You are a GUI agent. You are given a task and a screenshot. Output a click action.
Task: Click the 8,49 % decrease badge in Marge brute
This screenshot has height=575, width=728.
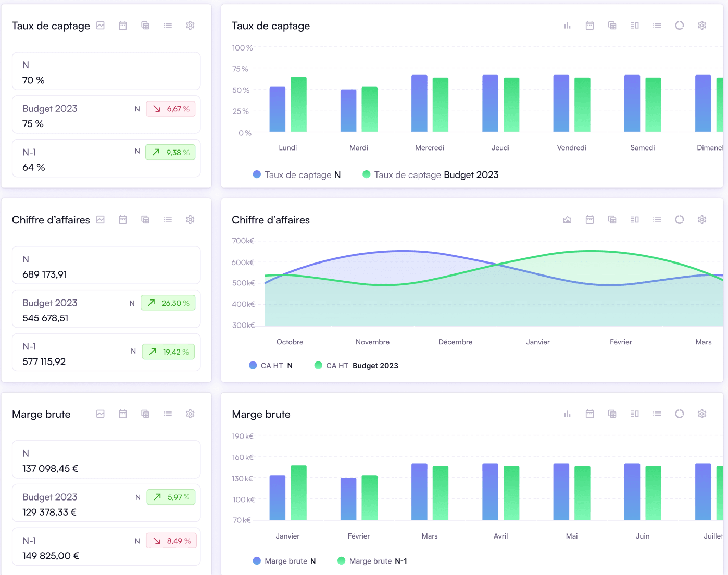(171, 541)
